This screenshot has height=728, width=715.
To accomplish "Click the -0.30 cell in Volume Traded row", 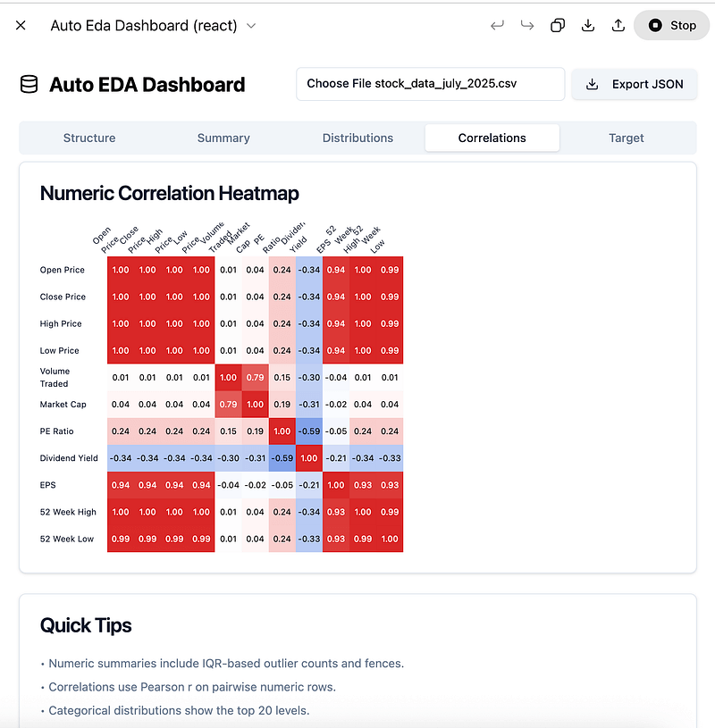I will (x=309, y=378).
